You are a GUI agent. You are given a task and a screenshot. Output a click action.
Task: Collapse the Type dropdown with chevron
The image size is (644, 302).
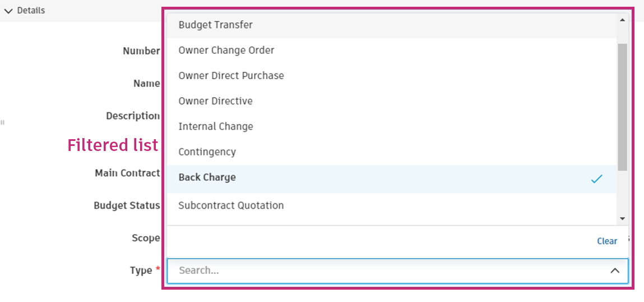(x=615, y=271)
